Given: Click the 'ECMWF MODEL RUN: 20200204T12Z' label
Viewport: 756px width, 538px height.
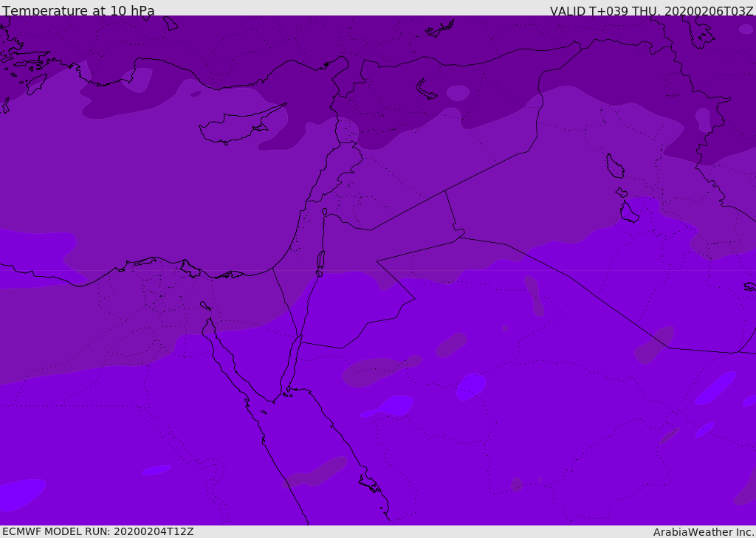Looking at the screenshot, I should pos(98,531).
